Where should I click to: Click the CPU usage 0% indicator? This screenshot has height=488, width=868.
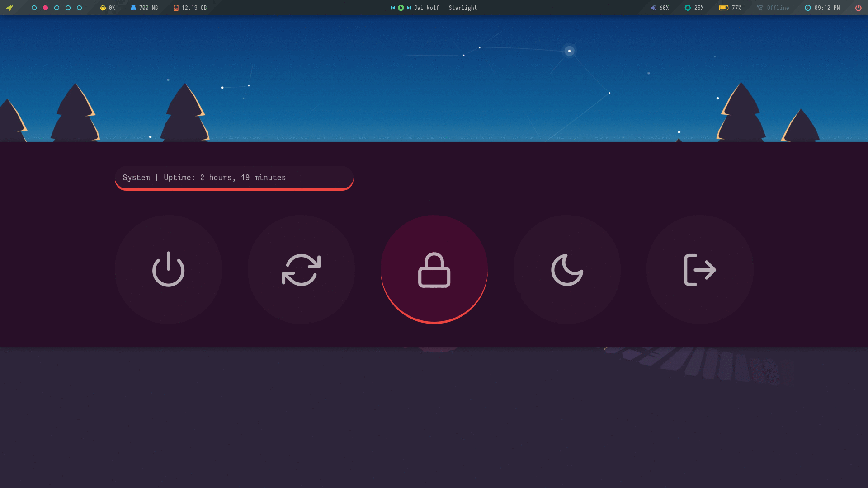pos(108,8)
